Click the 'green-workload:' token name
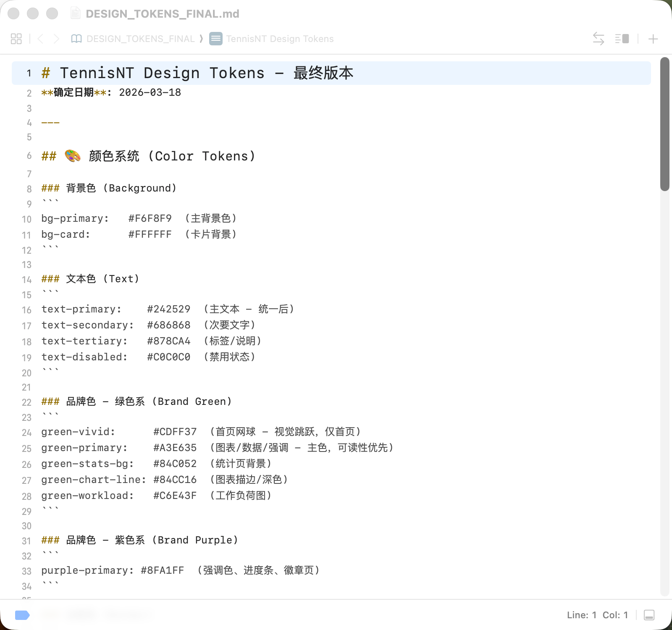The image size is (672, 630). point(87,496)
